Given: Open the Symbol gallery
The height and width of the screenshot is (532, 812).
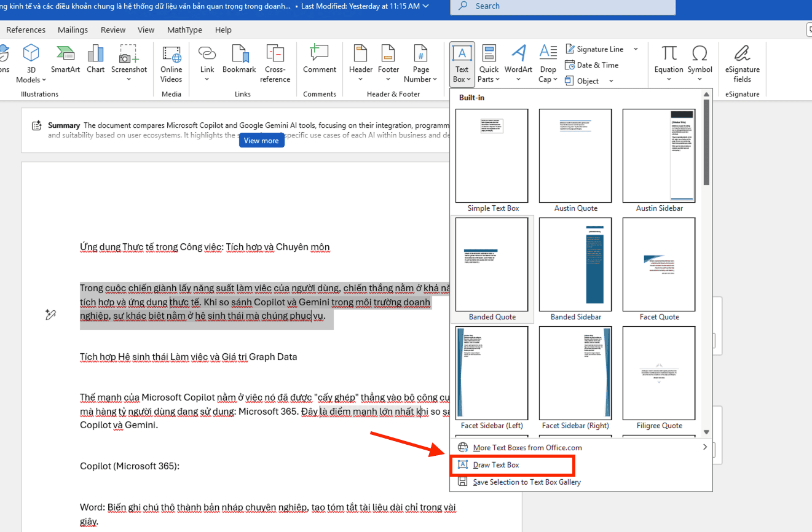Looking at the screenshot, I should click(700, 64).
